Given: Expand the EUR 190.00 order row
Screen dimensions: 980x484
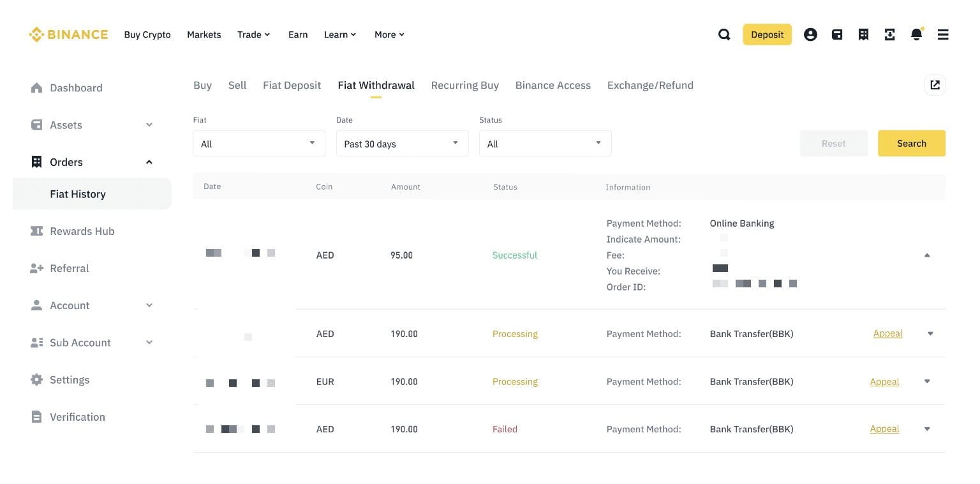Looking at the screenshot, I should 927,382.
